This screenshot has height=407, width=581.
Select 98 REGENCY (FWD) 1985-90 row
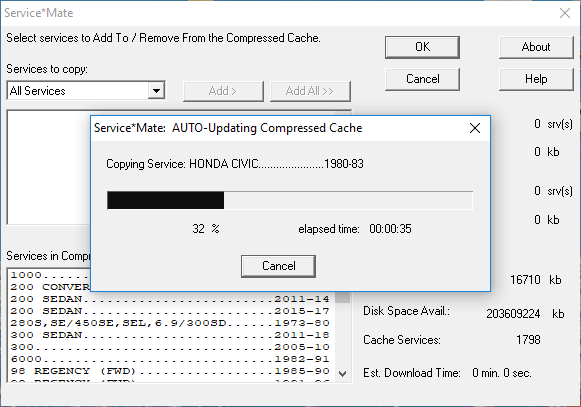click(x=170, y=371)
